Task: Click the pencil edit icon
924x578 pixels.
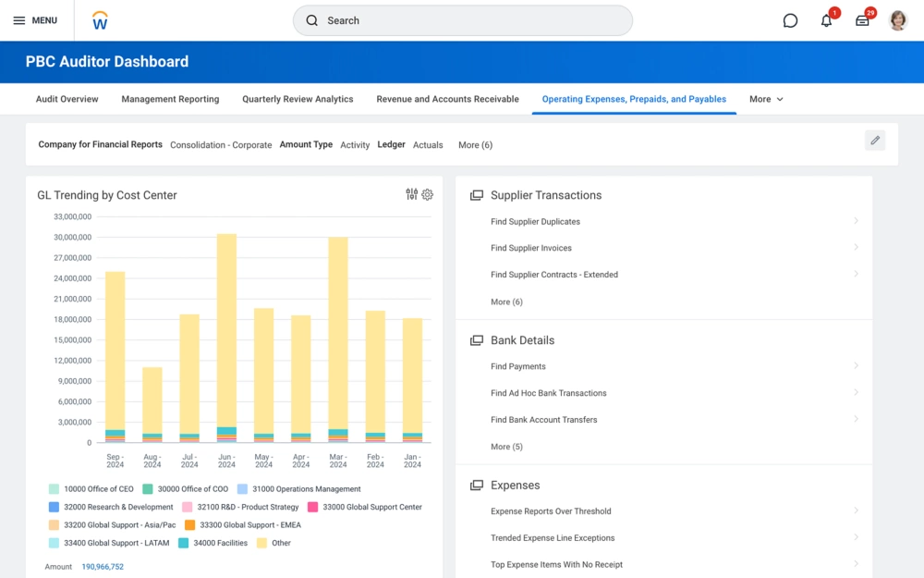Action: [875, 141]
